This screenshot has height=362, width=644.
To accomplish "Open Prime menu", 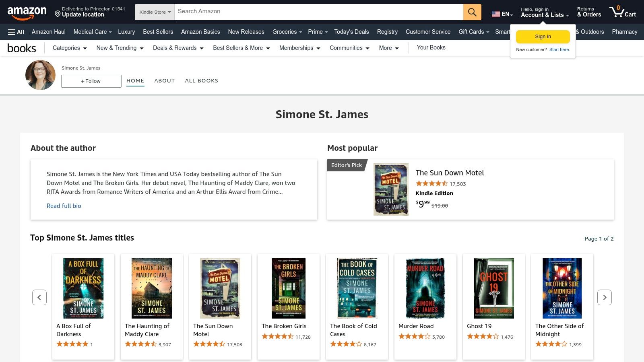I will (318, 32).
